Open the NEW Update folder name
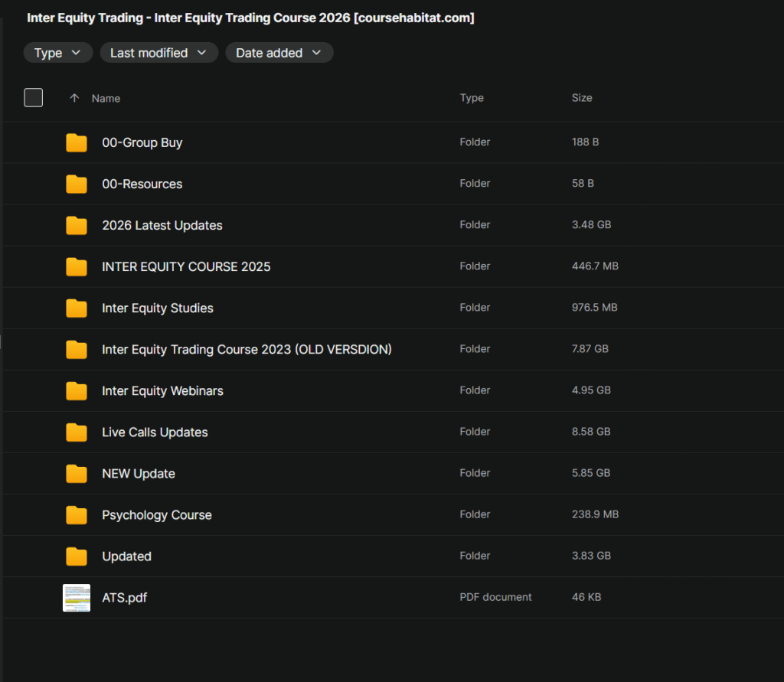This screenshot has height=682, width=784. click(139, 474)
